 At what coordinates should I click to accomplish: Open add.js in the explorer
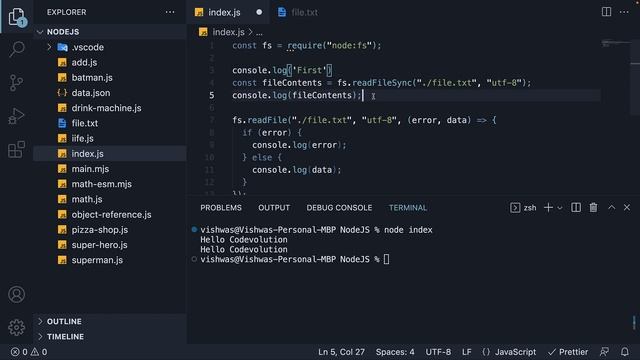110,62
